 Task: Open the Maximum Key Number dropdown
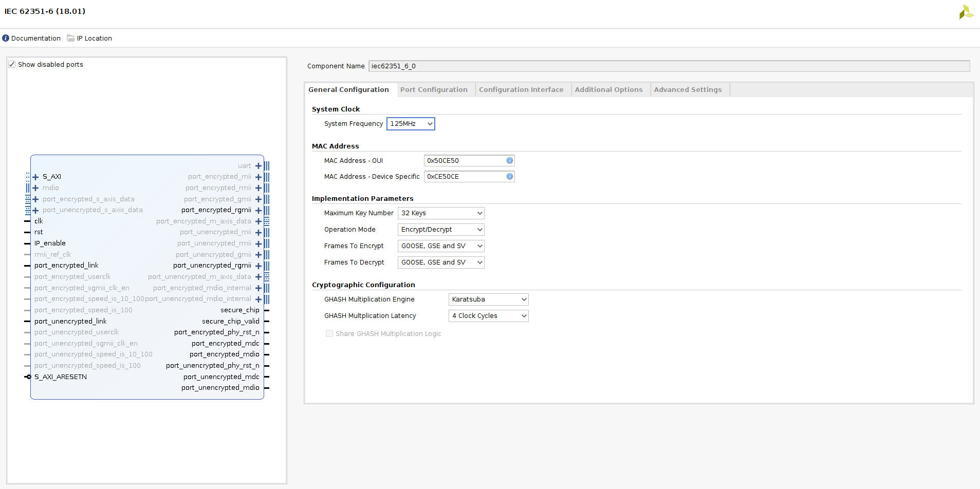(441, 213)
